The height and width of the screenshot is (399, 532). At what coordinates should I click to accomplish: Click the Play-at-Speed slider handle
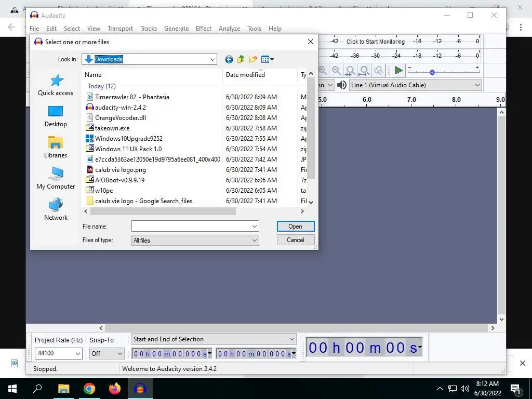pos(432,72)
